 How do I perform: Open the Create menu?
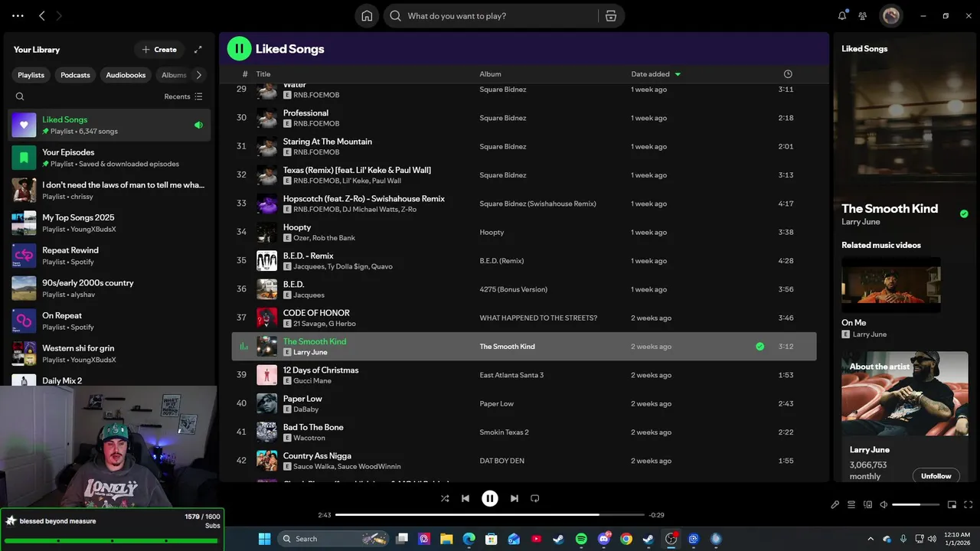159,50
